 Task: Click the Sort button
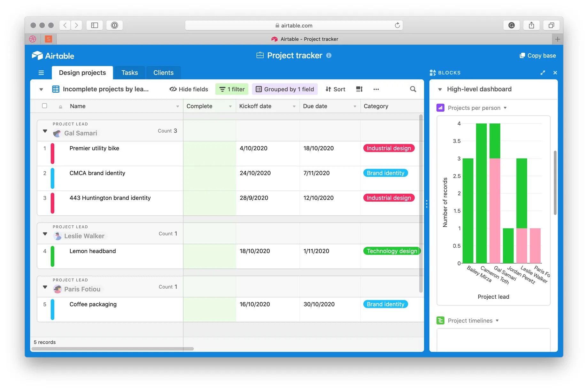coord(335,89)
